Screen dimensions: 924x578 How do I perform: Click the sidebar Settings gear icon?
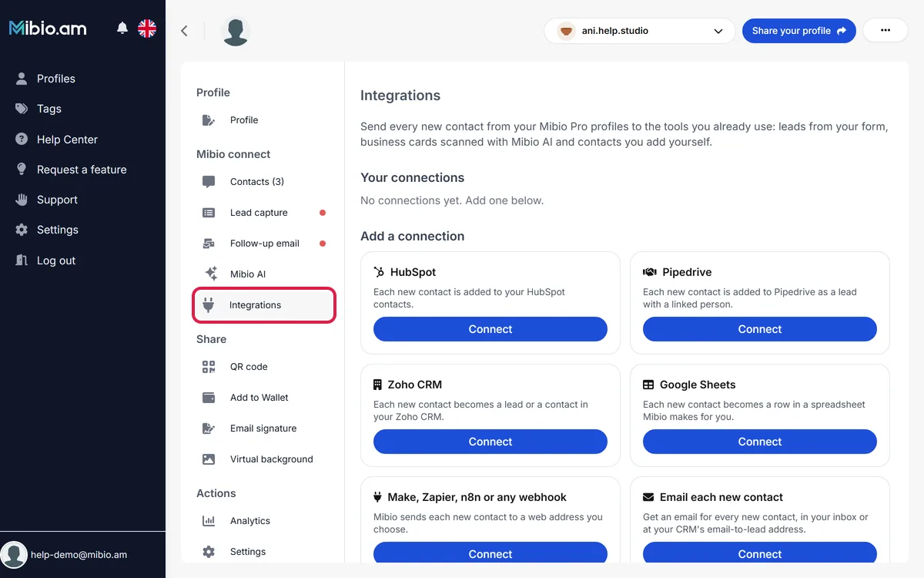(x=22, y=230)
